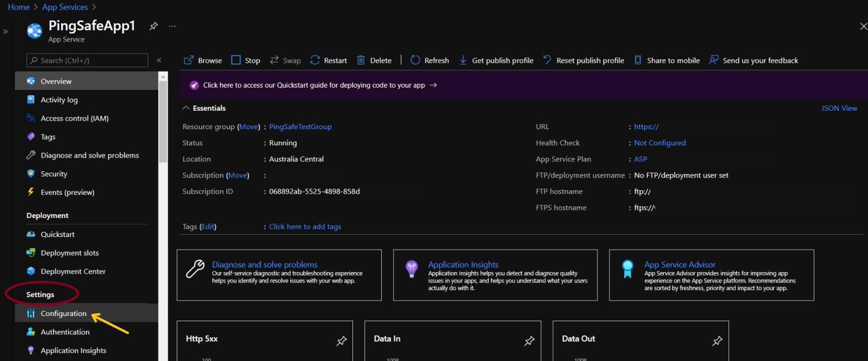Image resolution: width=868 pixels, height=361 pixels.
Task: Click the Delete trash icon
Action: 361,61
